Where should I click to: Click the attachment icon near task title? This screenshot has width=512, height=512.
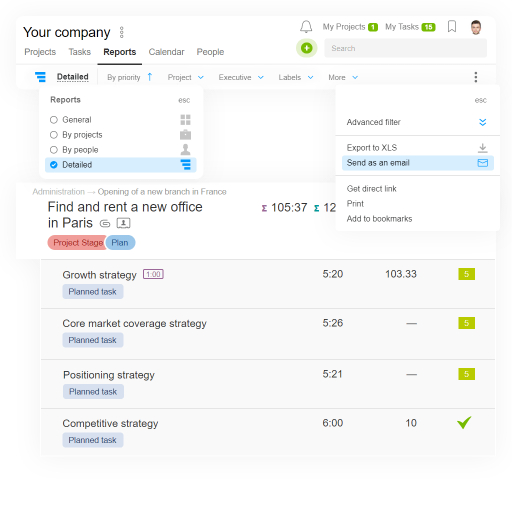105,223
